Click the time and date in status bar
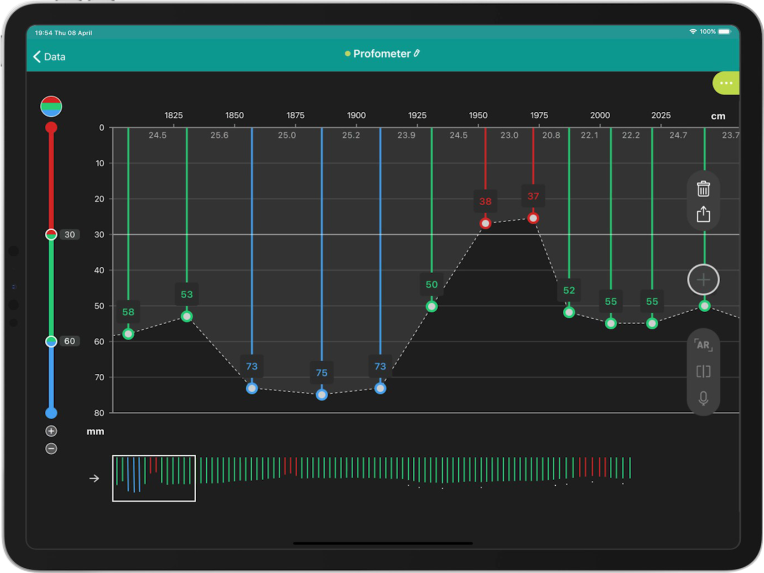 pos(63,33)
